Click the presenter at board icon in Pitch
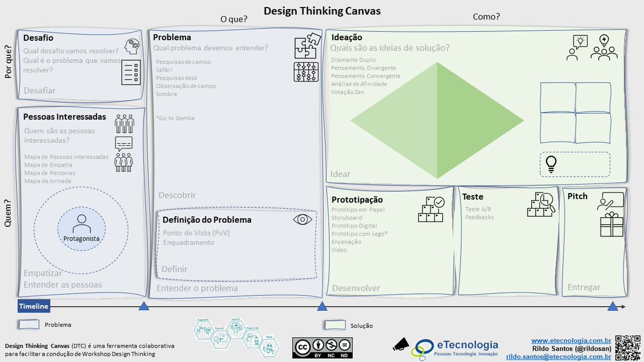644x362 pixels. (x=611, y=202)
